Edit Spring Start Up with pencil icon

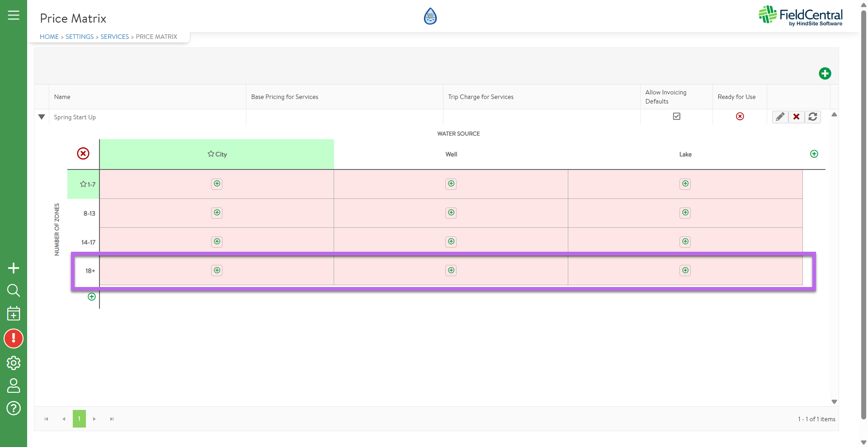tap(780, 117)
